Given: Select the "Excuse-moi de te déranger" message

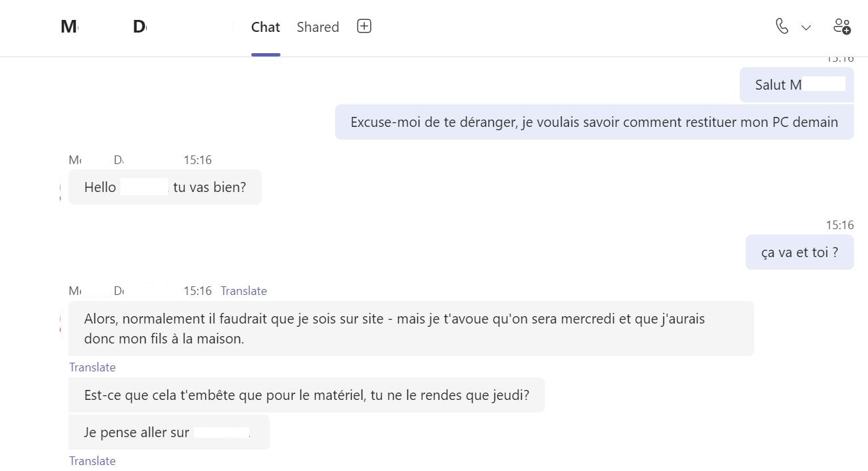Looking at the screenshot, I should (x=594, y=122).
